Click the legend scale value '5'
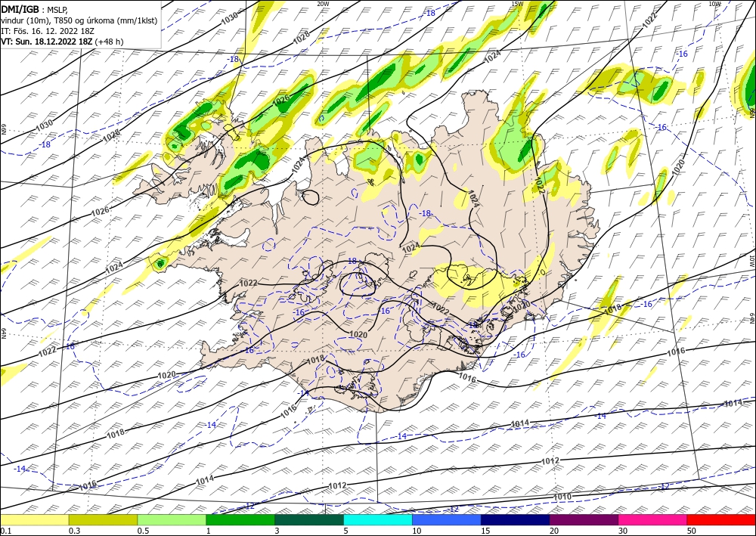The height and width of the screenshot is (536, 756). pyautogui.click(x=346, y=531)
